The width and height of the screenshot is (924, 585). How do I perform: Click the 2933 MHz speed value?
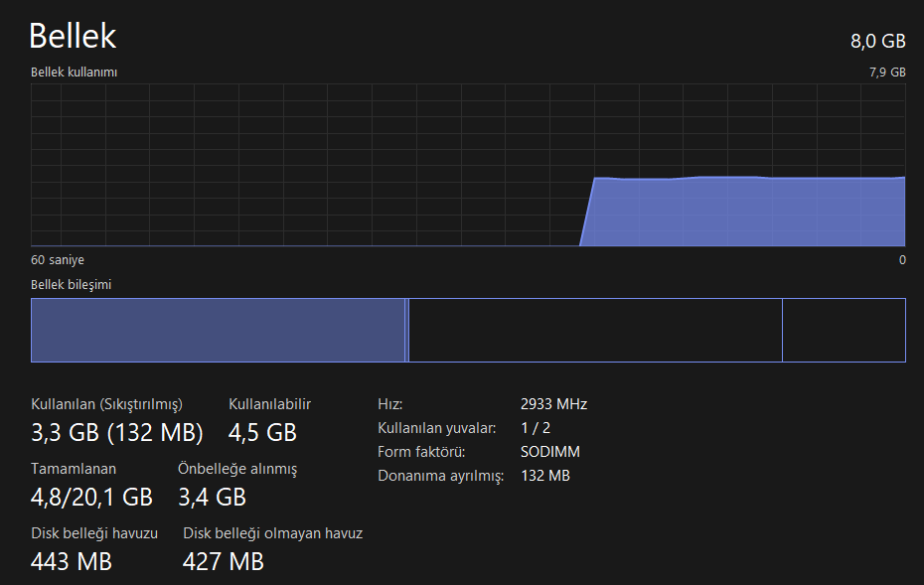(x=553, y=404)
